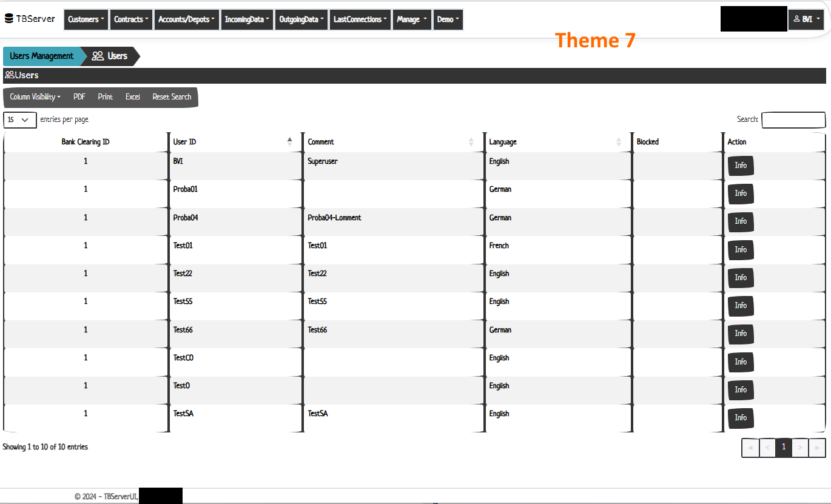
Task: Click Info button for user Test01
Action: tap(741, 250)
